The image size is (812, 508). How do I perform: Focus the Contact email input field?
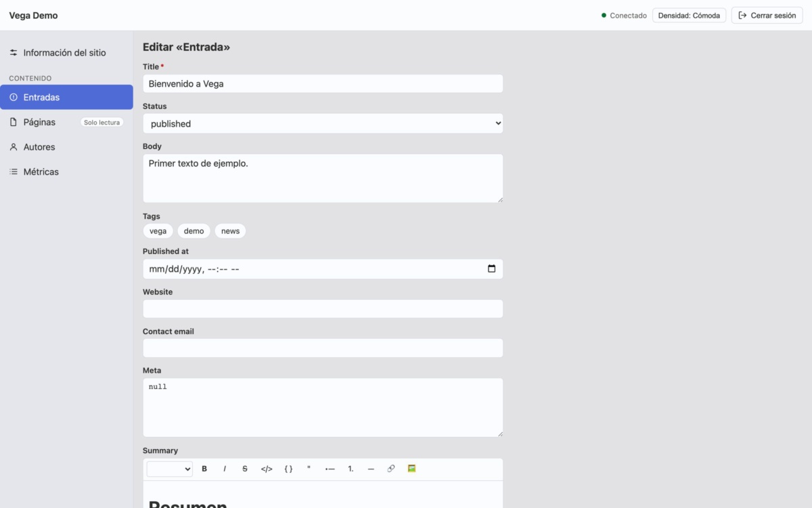[x=323, y=348]
